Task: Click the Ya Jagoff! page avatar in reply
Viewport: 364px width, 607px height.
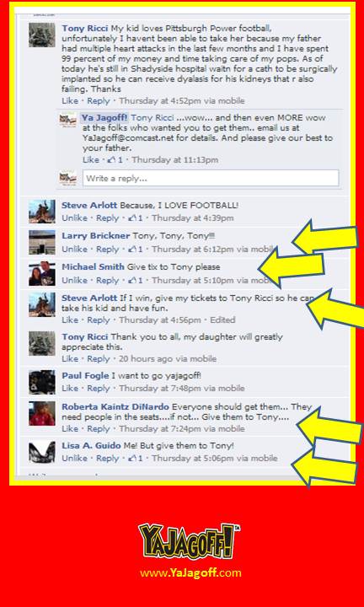Action: pos(68,120)
